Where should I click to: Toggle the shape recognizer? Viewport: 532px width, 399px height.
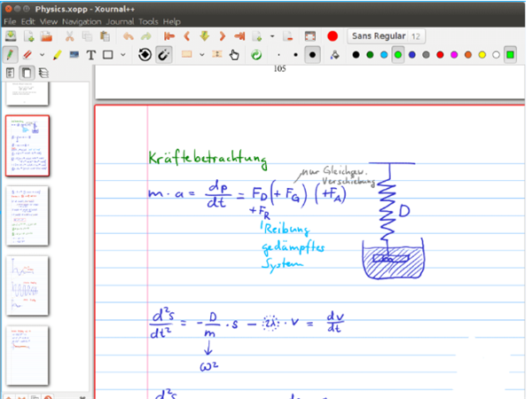coord(145,54)
